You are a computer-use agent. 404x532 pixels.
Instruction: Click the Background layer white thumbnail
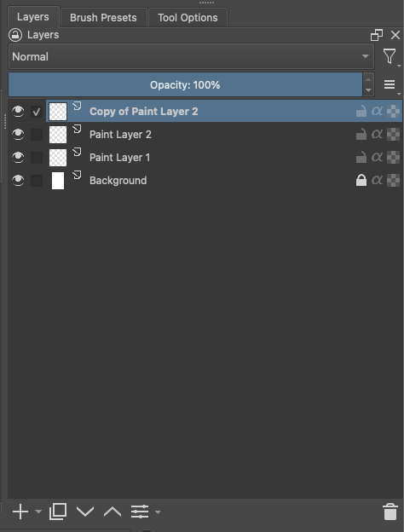pos(58,181)
